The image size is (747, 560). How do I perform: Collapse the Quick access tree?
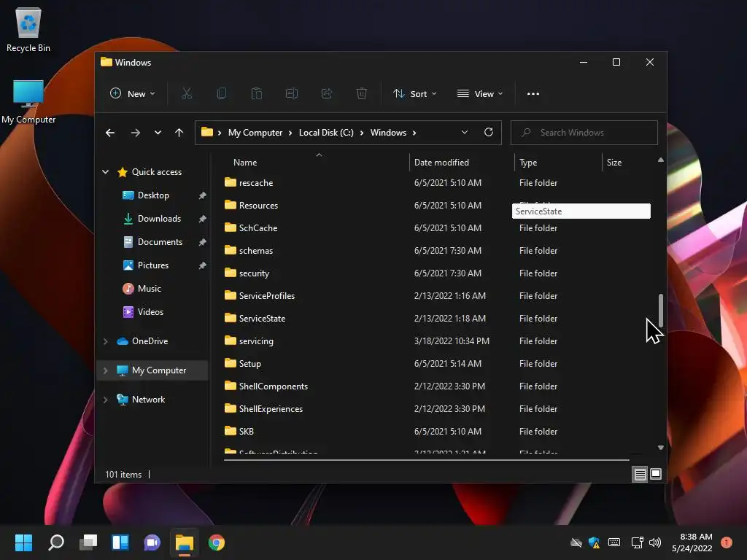coord(106,172)
